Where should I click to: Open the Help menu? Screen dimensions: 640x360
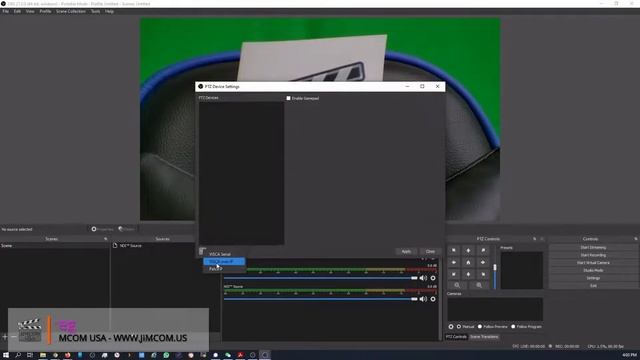109,11
